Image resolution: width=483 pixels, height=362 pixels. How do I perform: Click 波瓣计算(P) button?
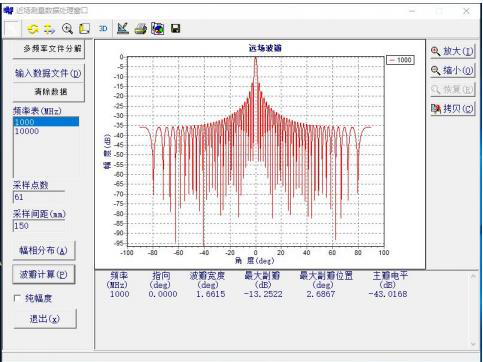pyautogui.click(x=44, y=274)
